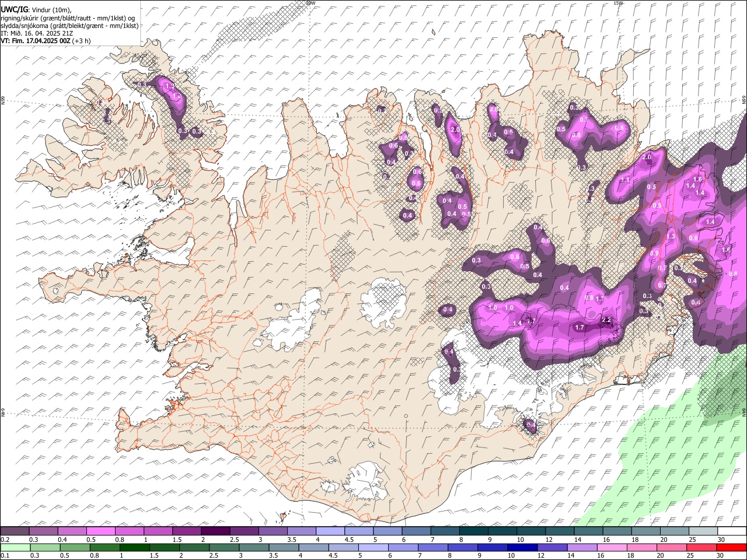
Task: Click the "20W" longitude label
Action: click(310, 3)
